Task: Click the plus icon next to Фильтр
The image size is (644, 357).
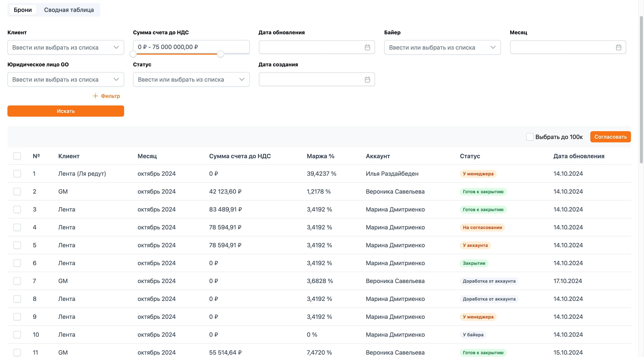Action: [x=95, y=96]
